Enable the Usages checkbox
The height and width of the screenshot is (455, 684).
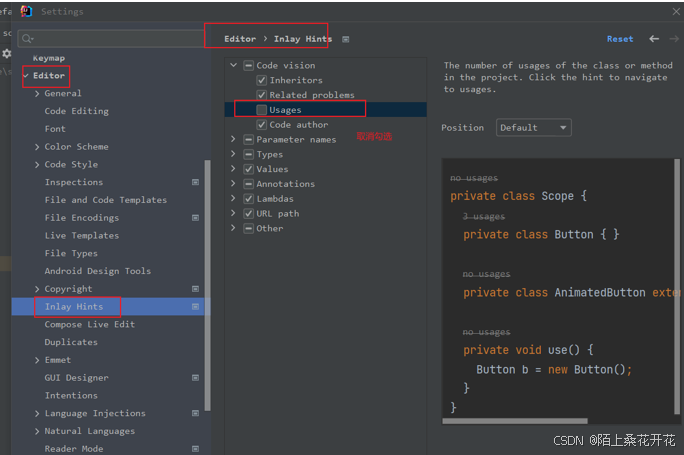pos(262,110)
